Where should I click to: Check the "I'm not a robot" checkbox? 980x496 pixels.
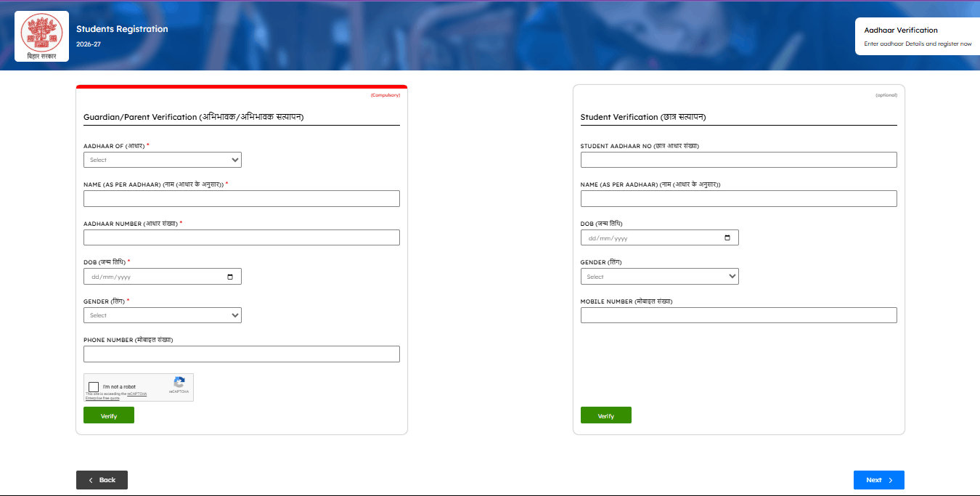[x=94, y=386]
